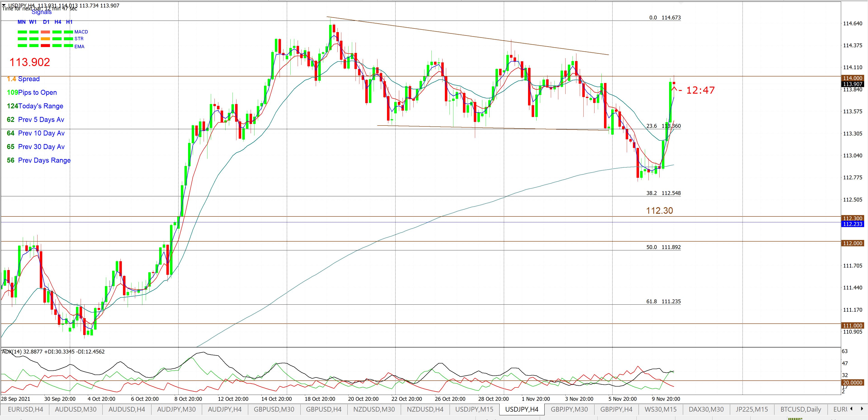Open the JP225,M15 chart tab

click(x=752, y=409)
